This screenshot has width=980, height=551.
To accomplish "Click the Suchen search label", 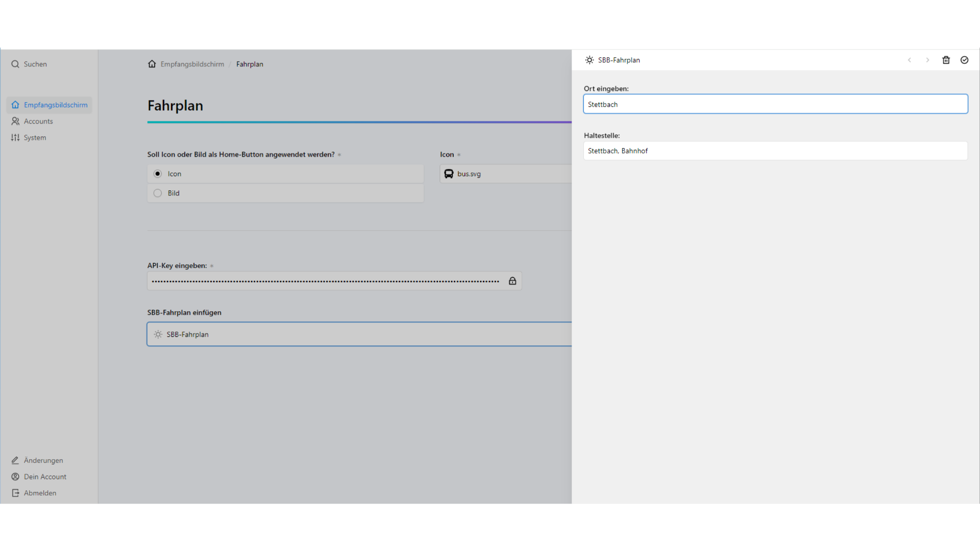I will tap(35, 64).
